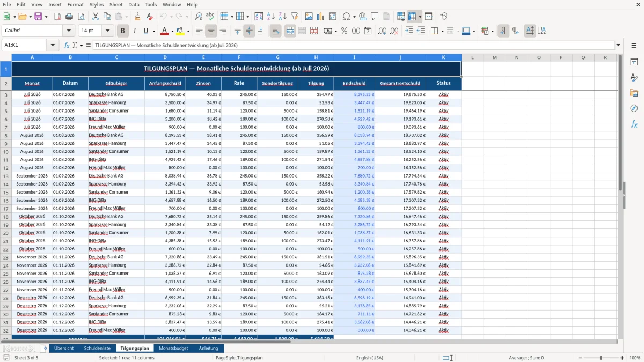Switch to the Anleitung sheet tab
644x362 pixels.
click(209, 348)
